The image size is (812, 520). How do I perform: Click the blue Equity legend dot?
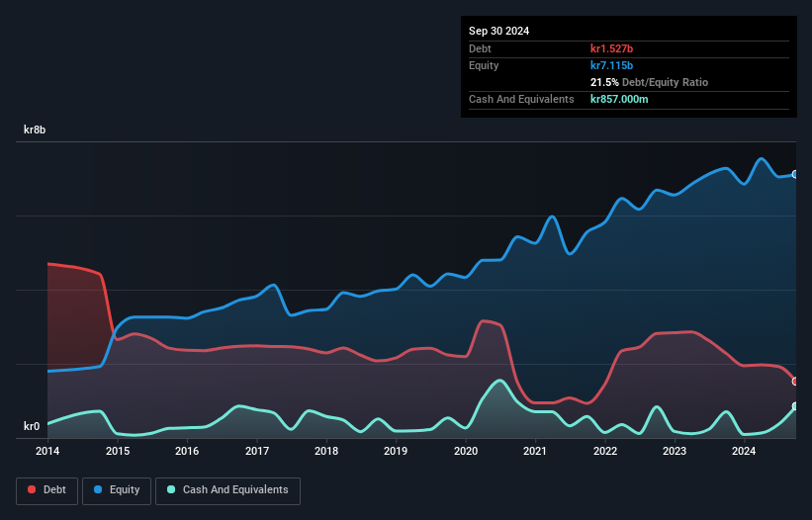click(98, 489)
